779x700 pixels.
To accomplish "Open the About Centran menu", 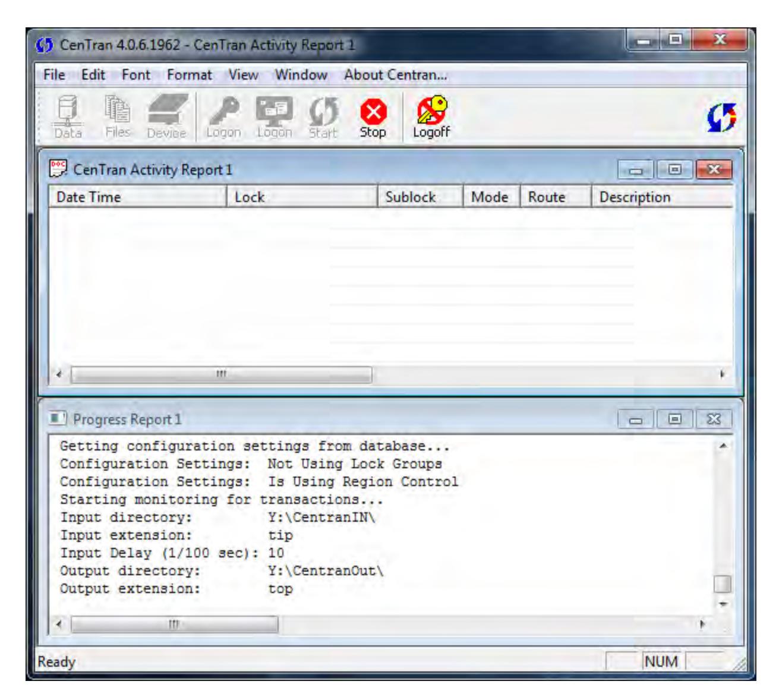I will [x=395, y=75].
